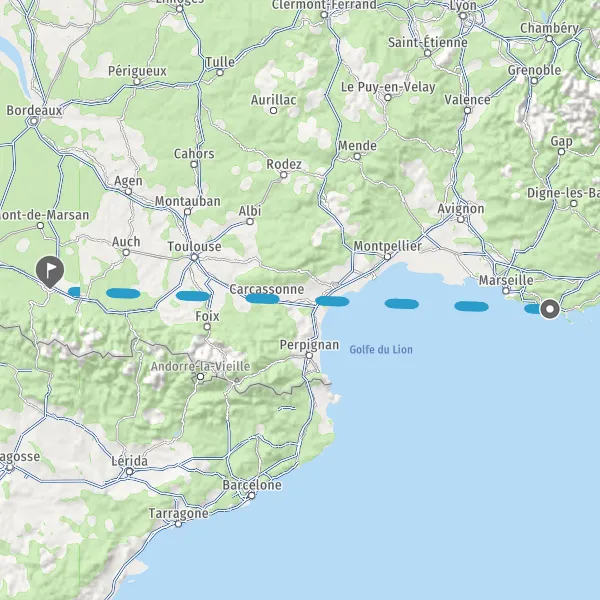
Task: Select the Barcelone city dot
Action: 251,496
